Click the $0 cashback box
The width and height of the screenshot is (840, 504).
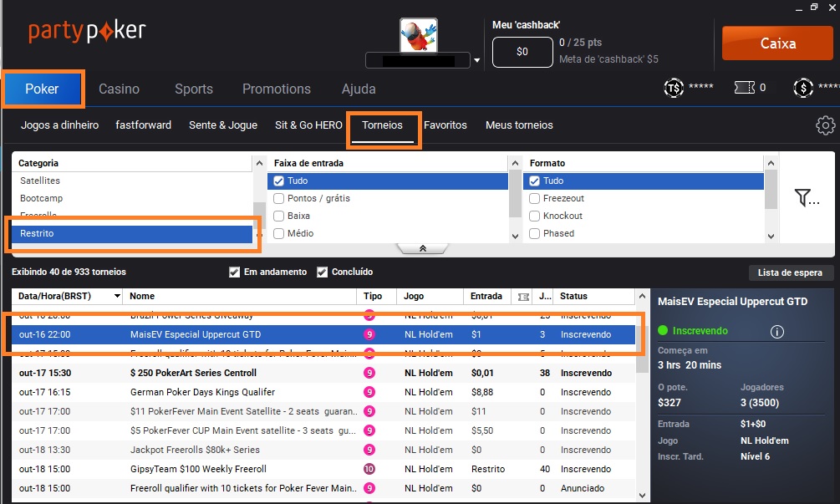[522, 52]
